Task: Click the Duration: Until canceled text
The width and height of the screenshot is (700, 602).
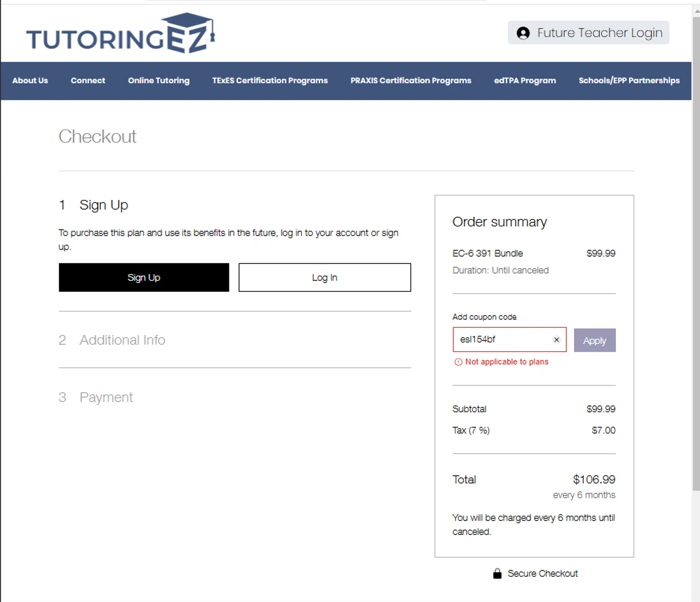Action: pyautogui.click(x=500, y=270)
